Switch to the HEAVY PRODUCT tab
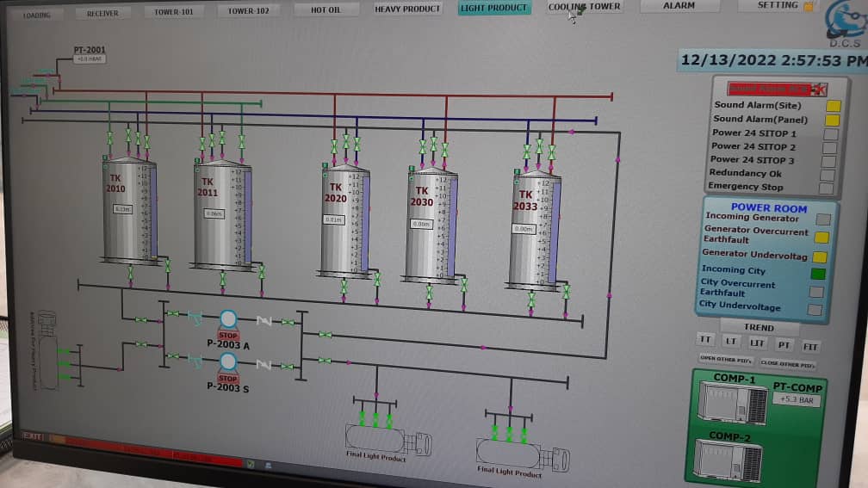 [x=407, y=9]
